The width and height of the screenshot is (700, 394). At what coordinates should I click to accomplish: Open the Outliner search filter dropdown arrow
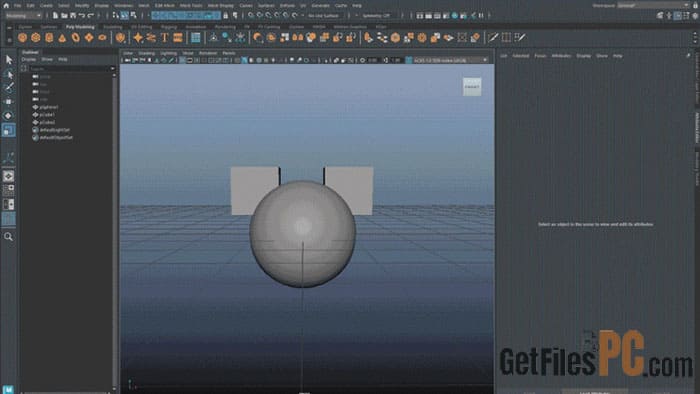click(112, 68)
